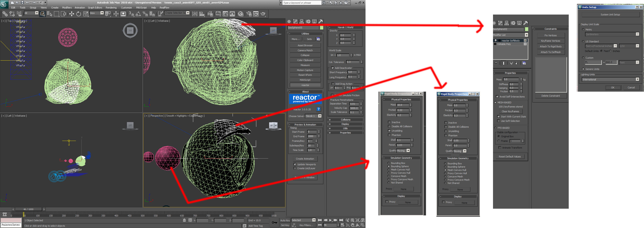Image resolution: width=644 pixels, height=228 pixels.
Task: Go to the start frame
Action: (320, 220)
